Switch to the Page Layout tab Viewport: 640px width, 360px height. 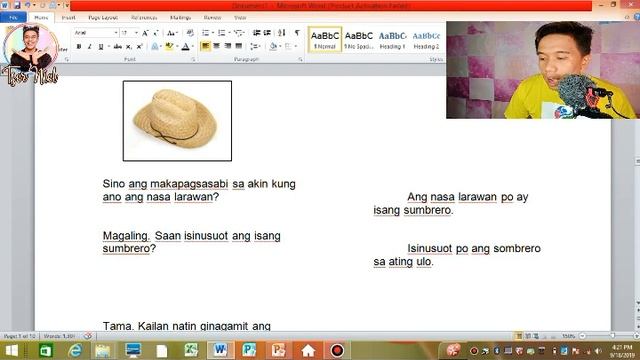[103, 18]
